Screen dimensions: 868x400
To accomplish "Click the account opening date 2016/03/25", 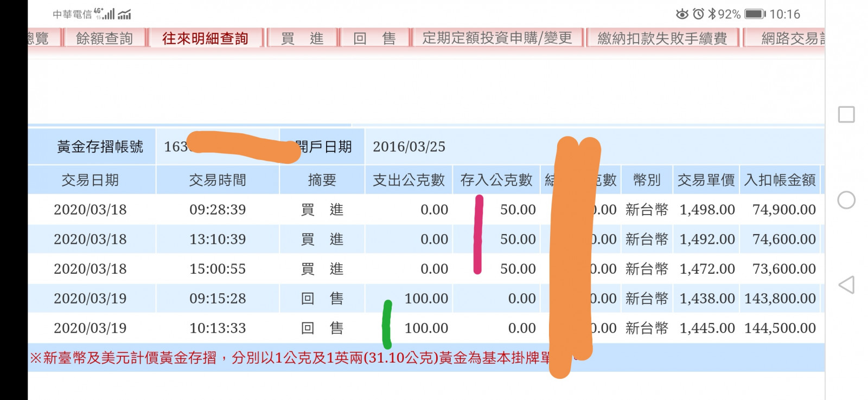I will pyautogui.click(x=409, y=147).
